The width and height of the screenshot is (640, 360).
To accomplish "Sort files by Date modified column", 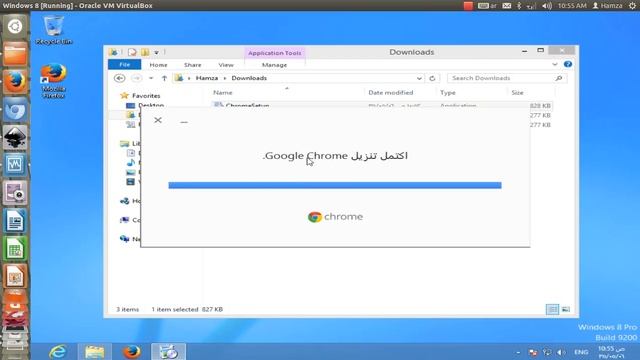I will click(x=391, y=93).
